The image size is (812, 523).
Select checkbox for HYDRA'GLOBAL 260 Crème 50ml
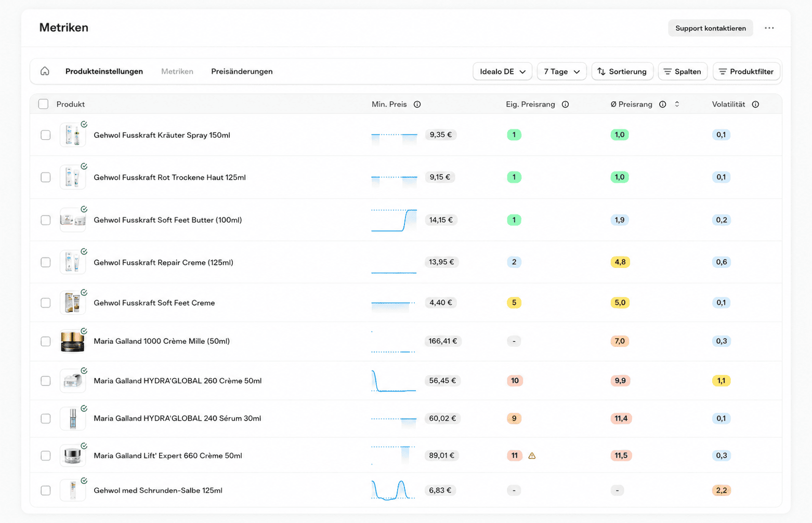46,381
